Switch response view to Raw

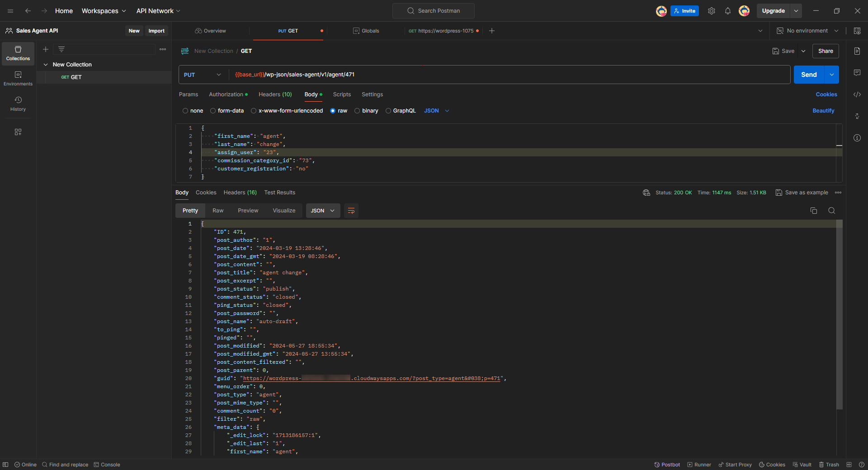click(218, 211)
